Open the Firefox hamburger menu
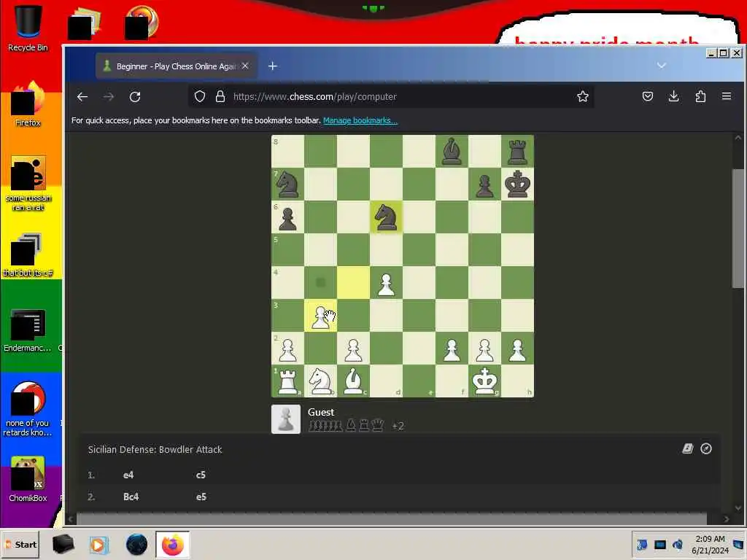 (727, 97)
